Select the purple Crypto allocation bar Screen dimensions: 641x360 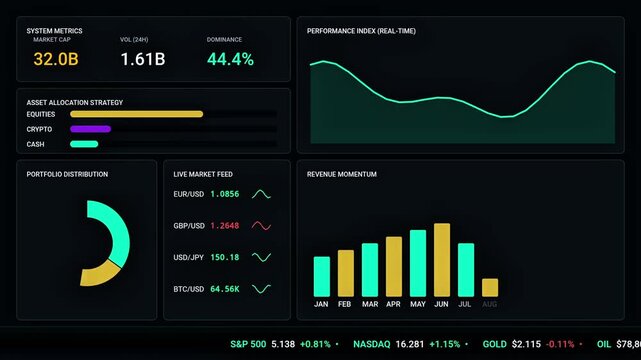[90, 129]
